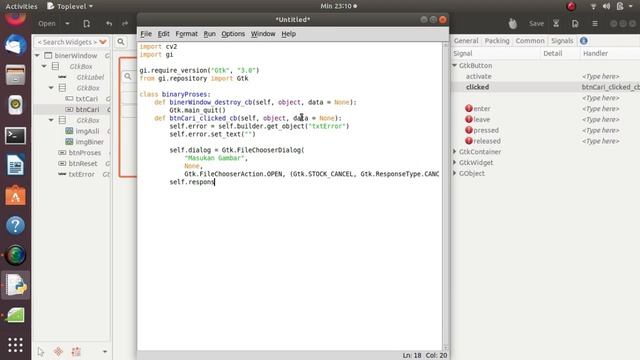Click Glade's undo arrow

(x=109, y=24)
